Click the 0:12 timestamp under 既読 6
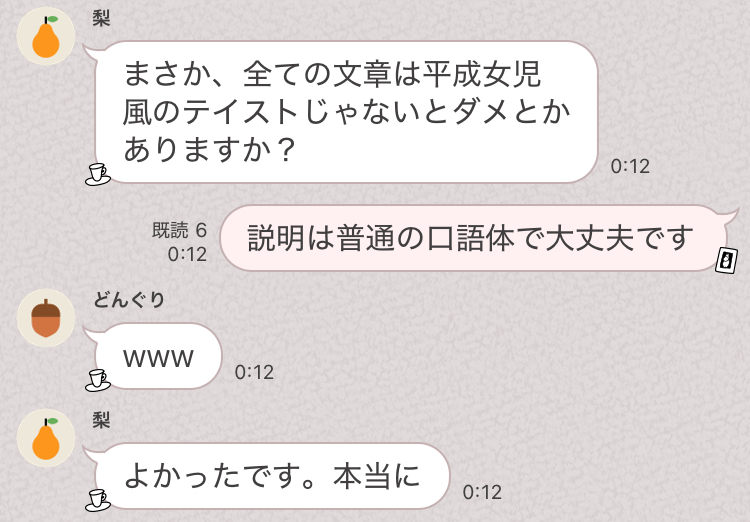Image resolution: width=750 pixels, height=522 pixels. click(187, 254)
